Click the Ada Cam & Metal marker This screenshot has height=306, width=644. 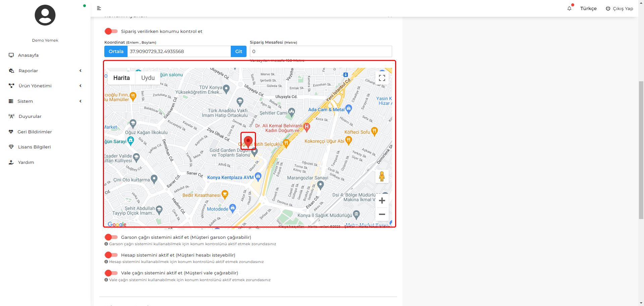(348, 108)
